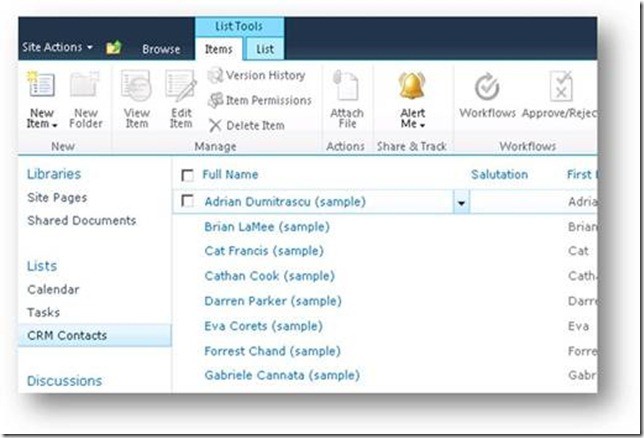644x438 pixels.
Task: Click the Edit Item icon
Action: pos(181,88)
